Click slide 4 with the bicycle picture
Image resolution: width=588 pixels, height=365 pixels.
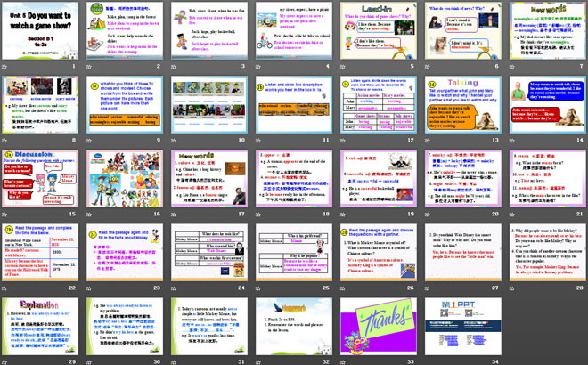(x=292, y=31)
